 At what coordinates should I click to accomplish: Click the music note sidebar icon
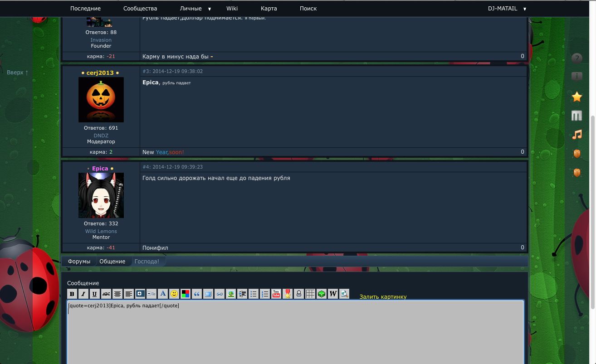click(576, 135)
